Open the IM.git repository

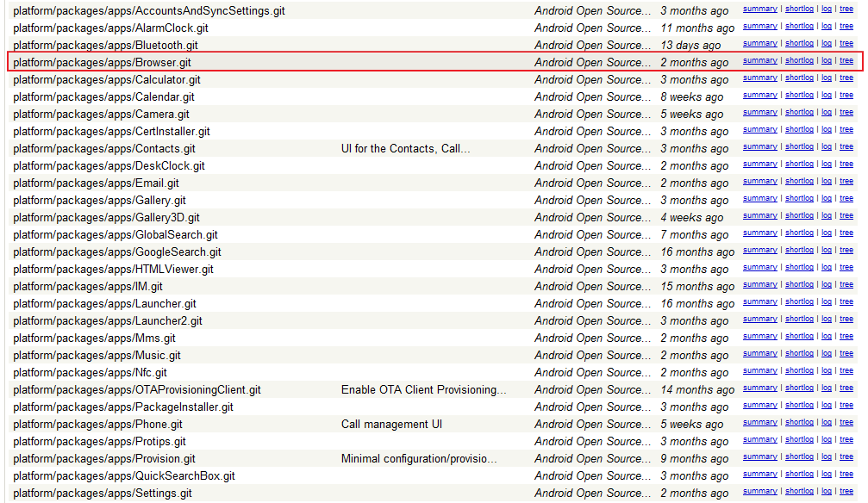pos(87,286)
